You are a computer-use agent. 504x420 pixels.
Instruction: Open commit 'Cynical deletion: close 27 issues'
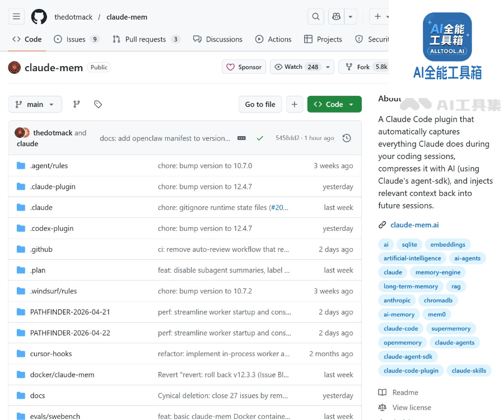[223, 395]
